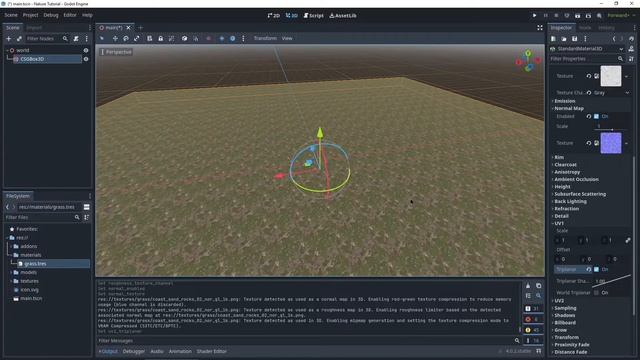640x360 pixels.
Task: Open the Project menu
Action: tap(30, 15)
